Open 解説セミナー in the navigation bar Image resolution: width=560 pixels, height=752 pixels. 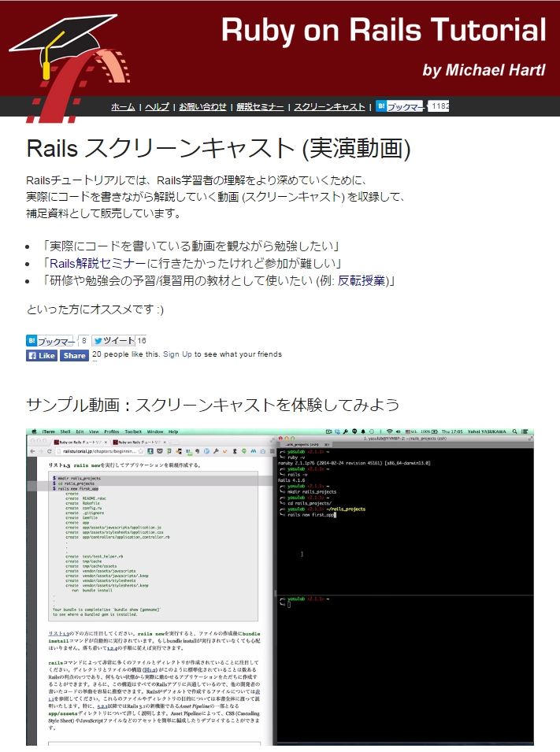260,106
